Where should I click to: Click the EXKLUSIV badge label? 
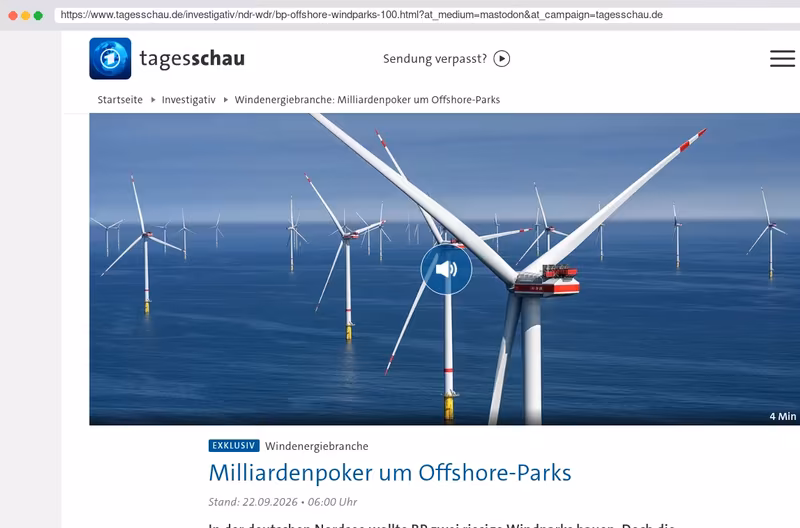234,446
